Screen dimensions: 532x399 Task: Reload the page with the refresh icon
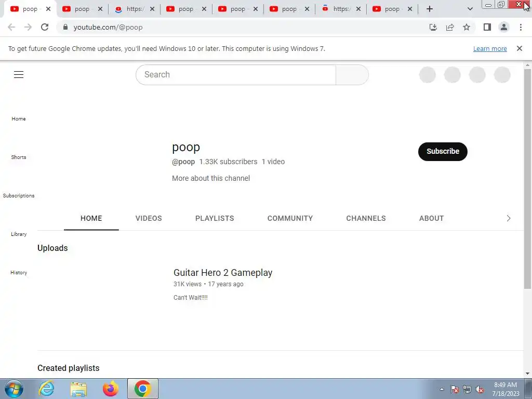point(45,27)
